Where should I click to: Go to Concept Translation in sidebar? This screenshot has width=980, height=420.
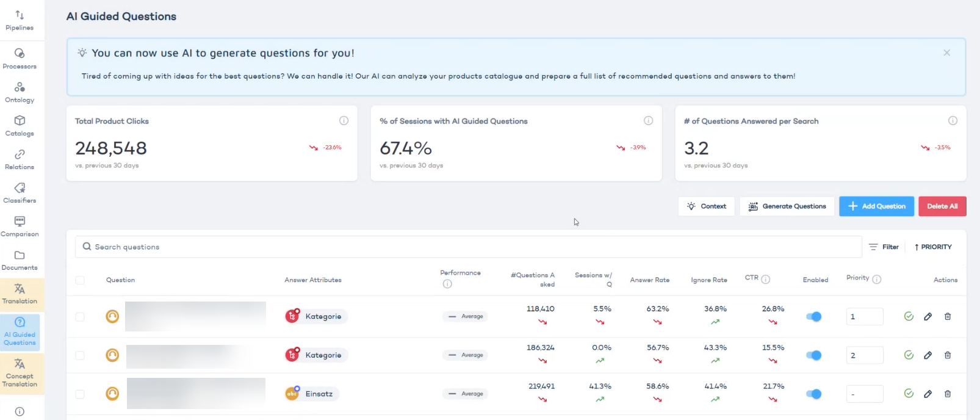coord(20,373)
